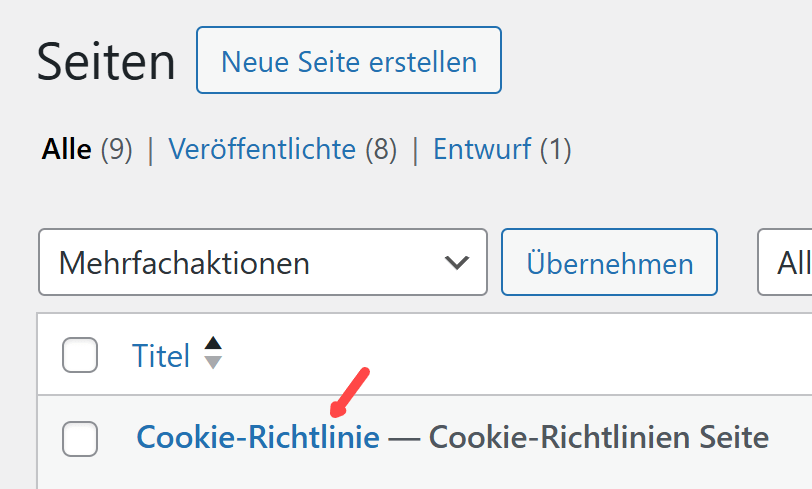Click the descending sort arrow beside Titel
The width and height of the screenshot is (812, 489).
[213, 362]
